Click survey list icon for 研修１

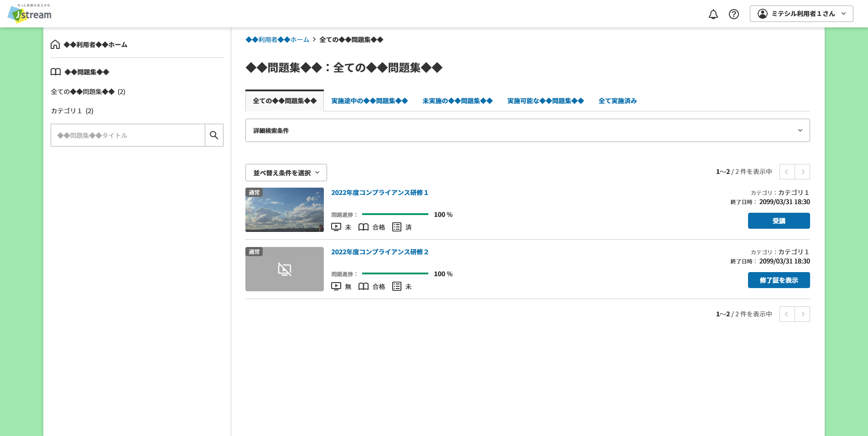point(397,227)
